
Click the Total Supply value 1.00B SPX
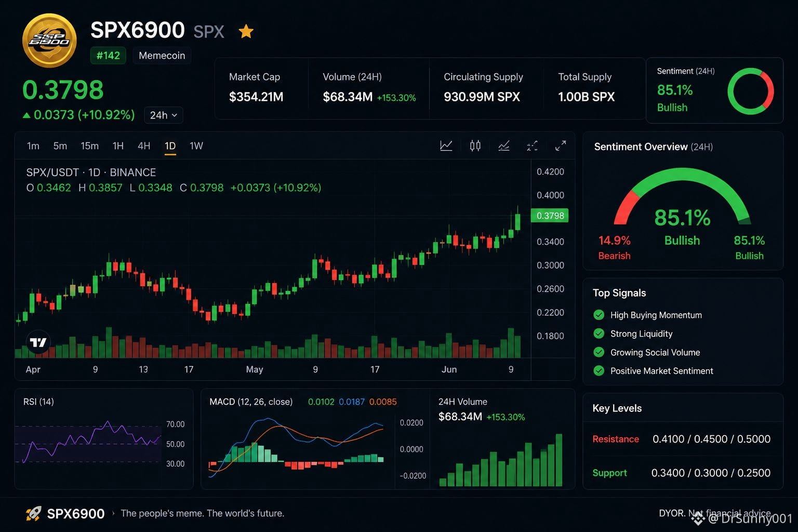(x=586, y=97)
